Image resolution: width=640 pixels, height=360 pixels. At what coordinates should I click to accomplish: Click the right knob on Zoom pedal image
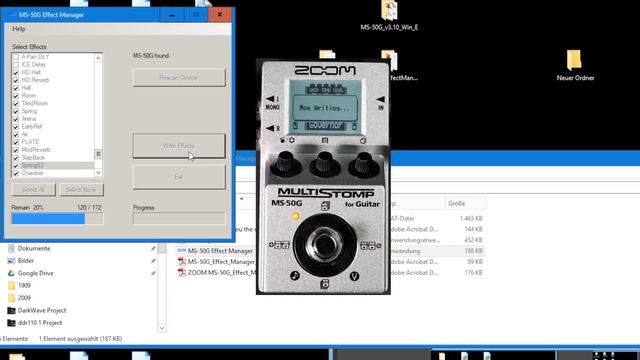pos(364,164)
